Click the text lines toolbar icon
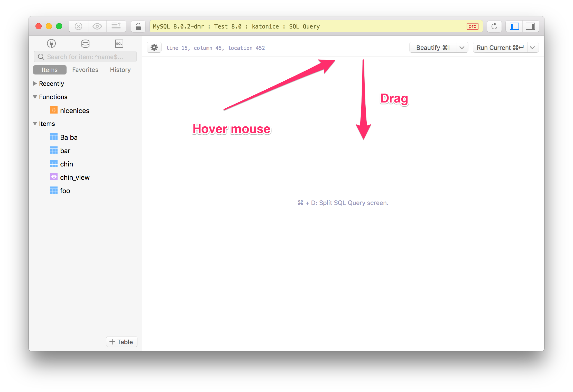Image resolution: width=573 pixels, height=392 pixels. 116,26
